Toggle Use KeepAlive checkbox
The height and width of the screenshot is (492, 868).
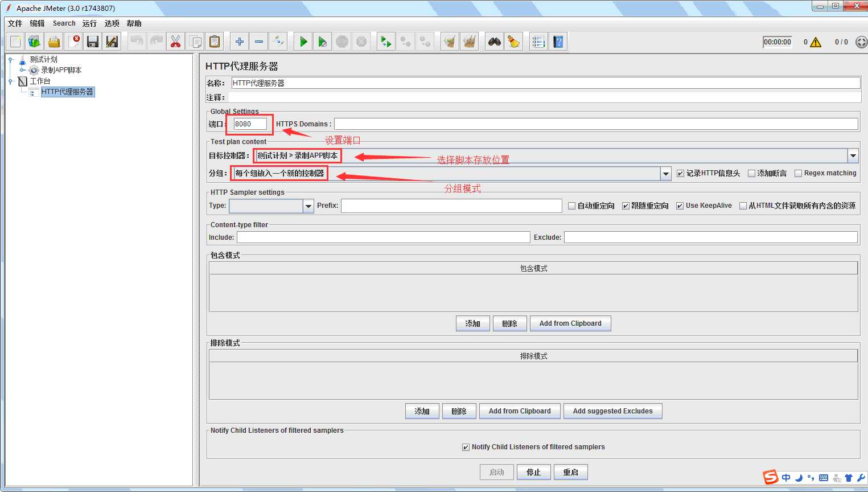680,206
